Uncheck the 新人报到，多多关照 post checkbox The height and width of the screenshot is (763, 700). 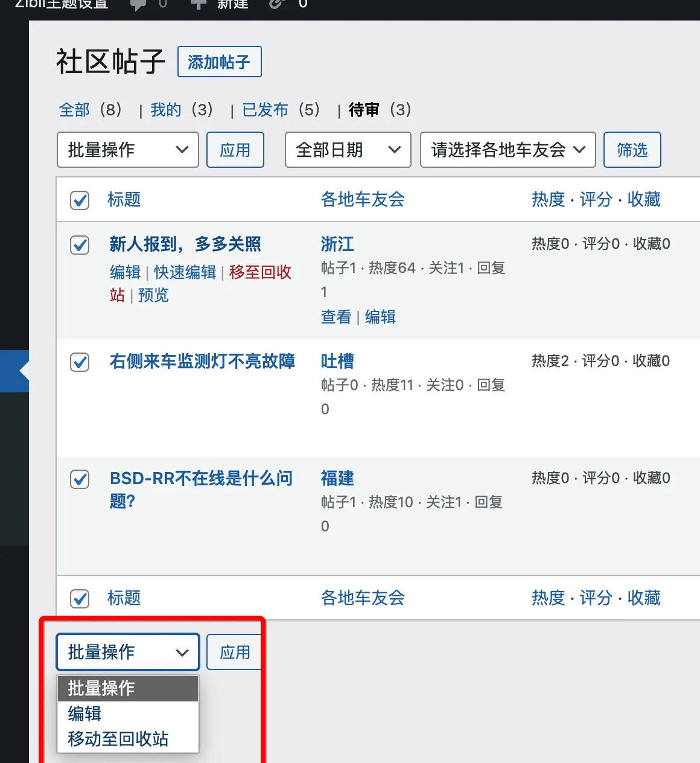(80, 245)
